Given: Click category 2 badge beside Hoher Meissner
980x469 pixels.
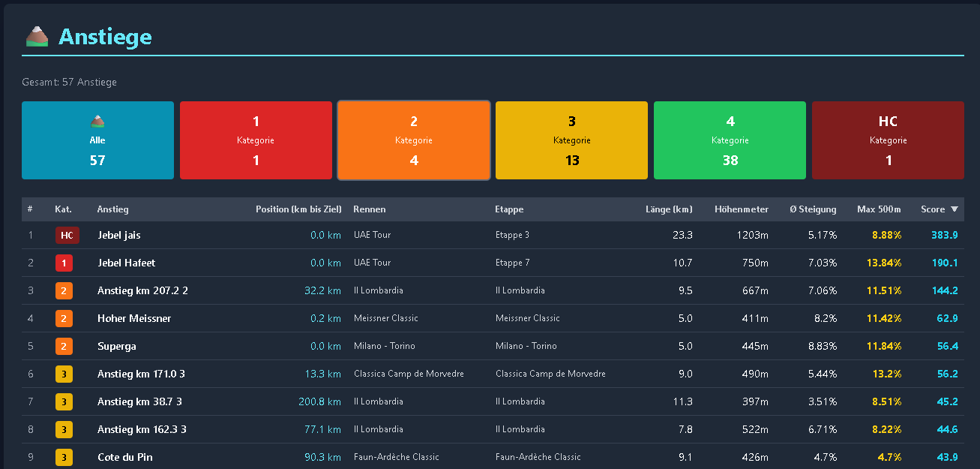Looking at the screenshot, I should coord(64,318).
